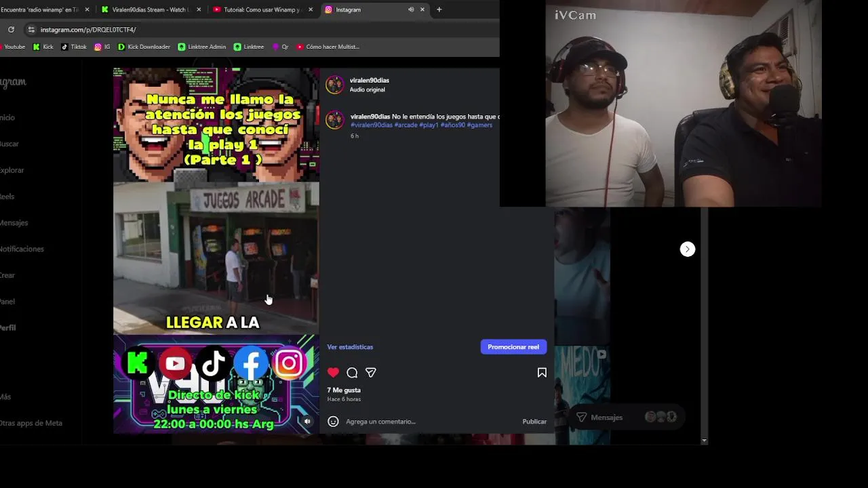Open caption commenter avatar next to caption
The image size is (868, 488).
point(335,120)
